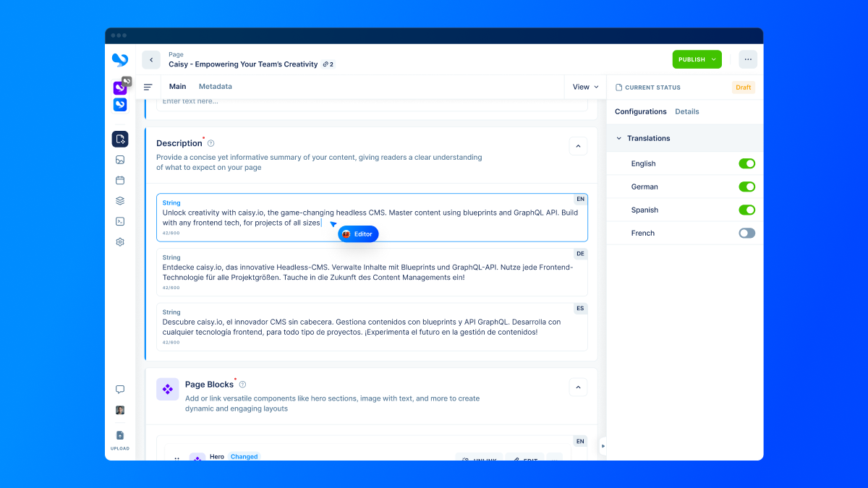The image size is (868, 488).
Task: Select the blueprints stack icon
Action: [120, 200]
